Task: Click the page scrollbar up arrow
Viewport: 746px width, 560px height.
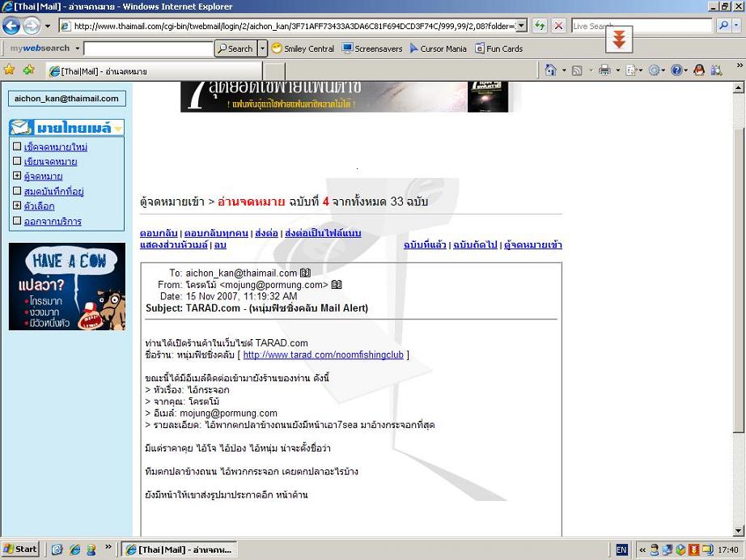Action: coord(739,87)
